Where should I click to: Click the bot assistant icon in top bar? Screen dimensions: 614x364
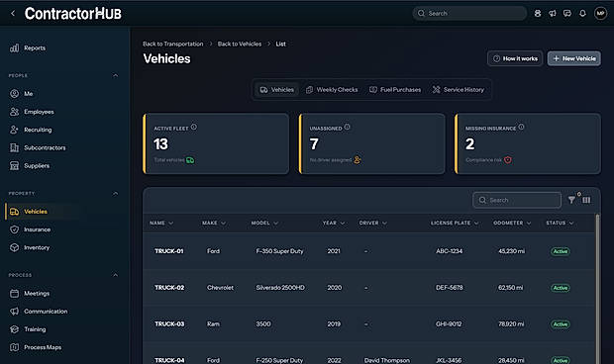click(538, 13)
